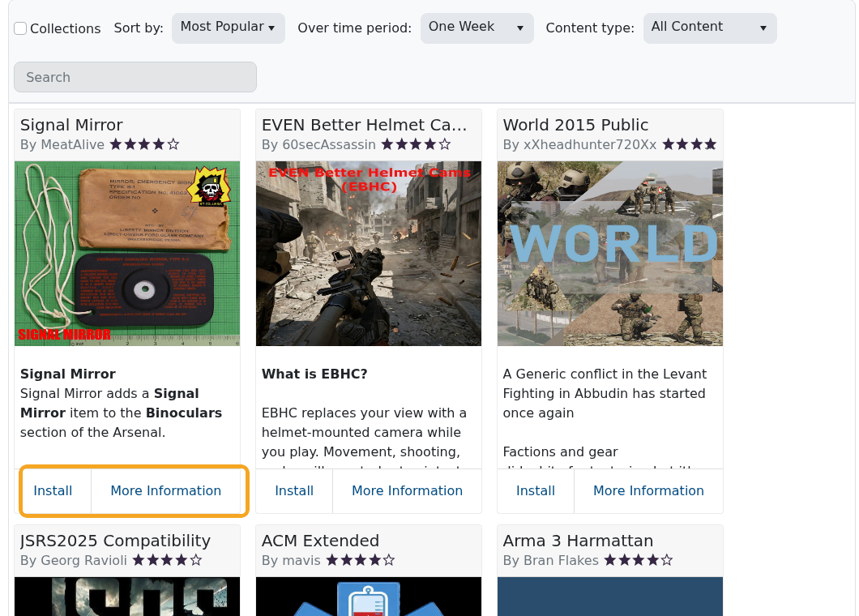Open More Information for Signal Mirror
Image resolution: width=859 pixels, height=616 pixels.
point(166,490)
